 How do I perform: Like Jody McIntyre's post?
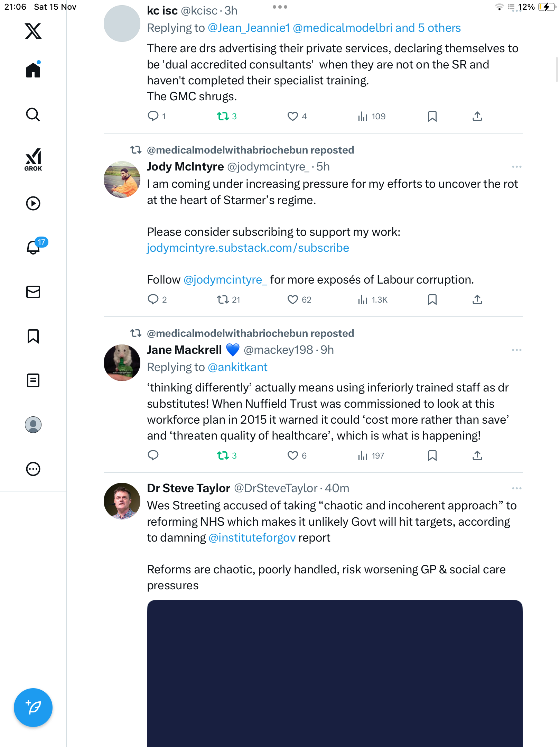click(x=293, y=299)
